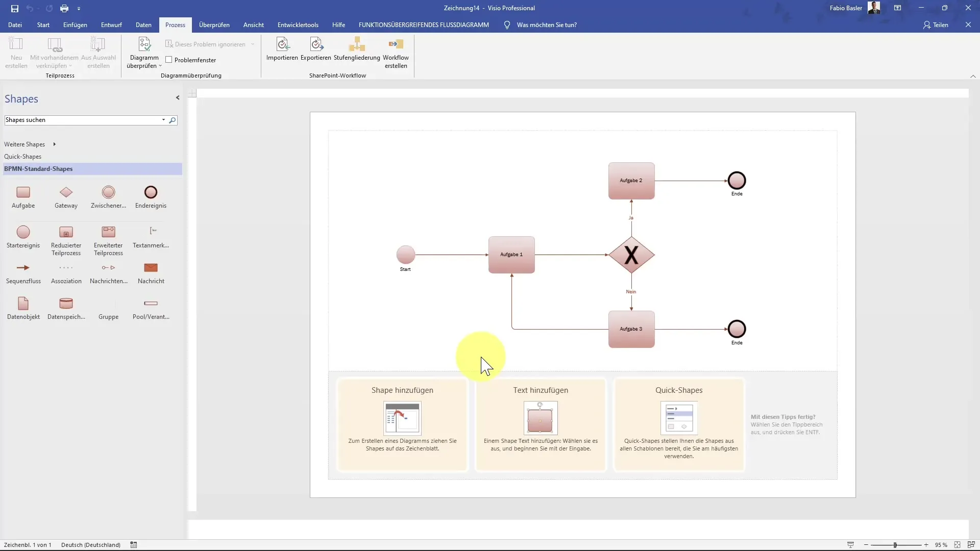
Task: Click Workflow erstellen icon
Action: tap(396, 45)
